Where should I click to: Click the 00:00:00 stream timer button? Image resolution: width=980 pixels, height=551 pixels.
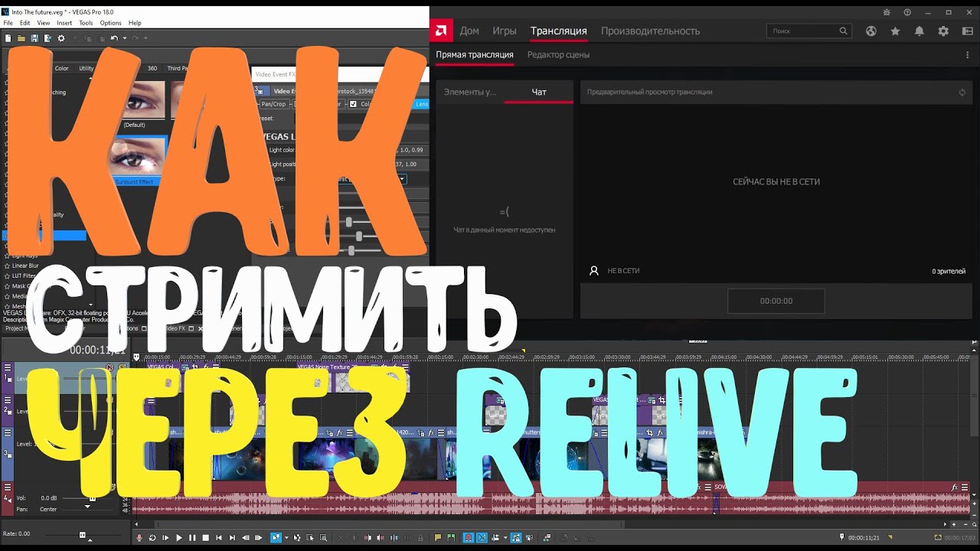[776, 301]
